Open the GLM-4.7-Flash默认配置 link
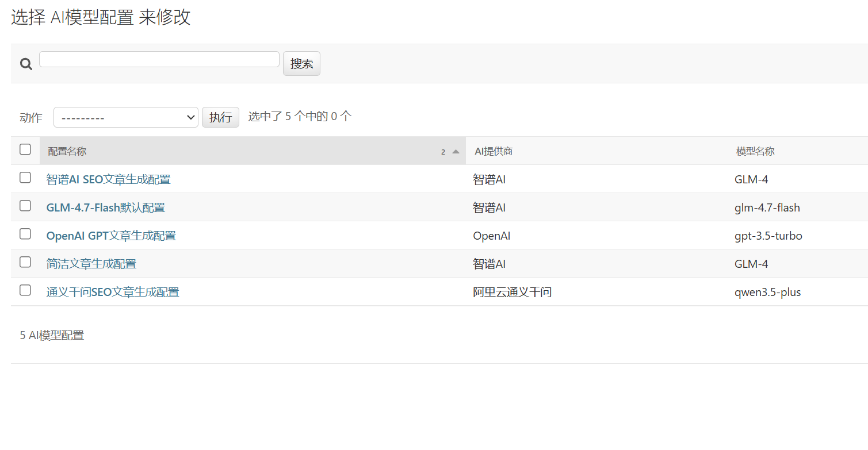868x450 pixels. 106,207
